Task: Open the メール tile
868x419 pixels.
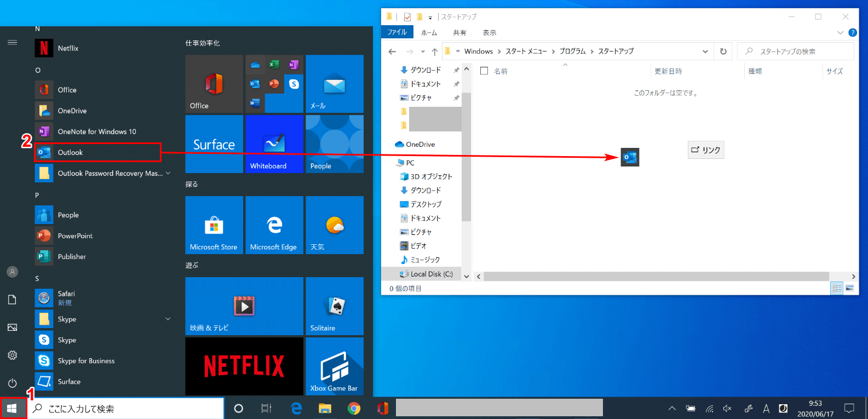Action: pyautogui.click(x=335, y=84)
